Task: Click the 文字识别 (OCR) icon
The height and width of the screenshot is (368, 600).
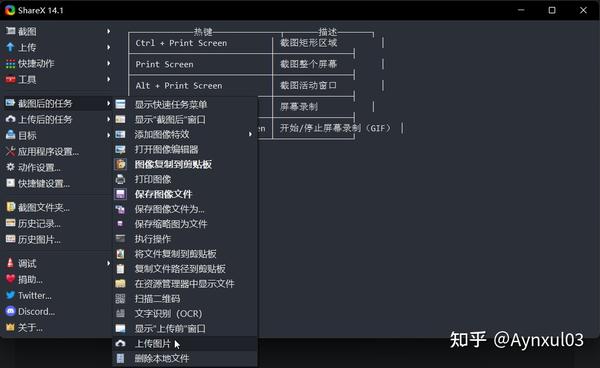Action: [x=120, y=313]
